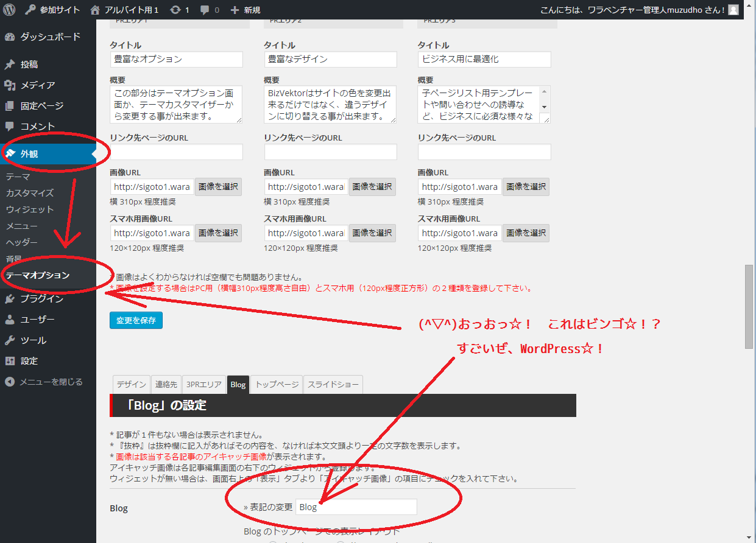Select 外観 appearance menu
This screenshot has height=543, width=756.
click(48, 153)
